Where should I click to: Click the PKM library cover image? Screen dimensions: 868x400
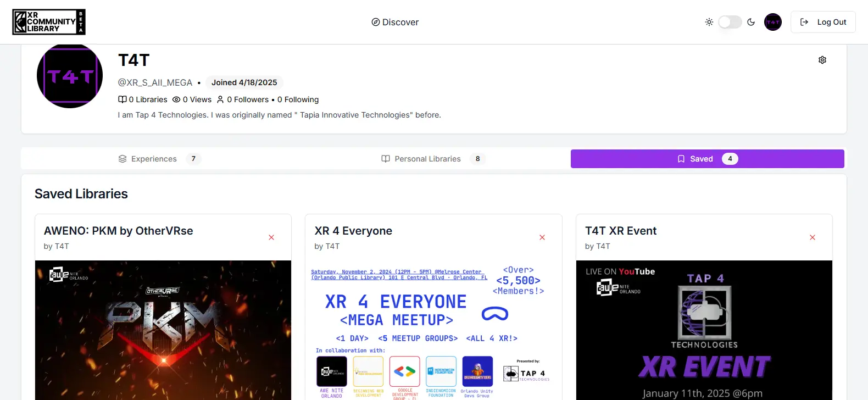[163, 330]
